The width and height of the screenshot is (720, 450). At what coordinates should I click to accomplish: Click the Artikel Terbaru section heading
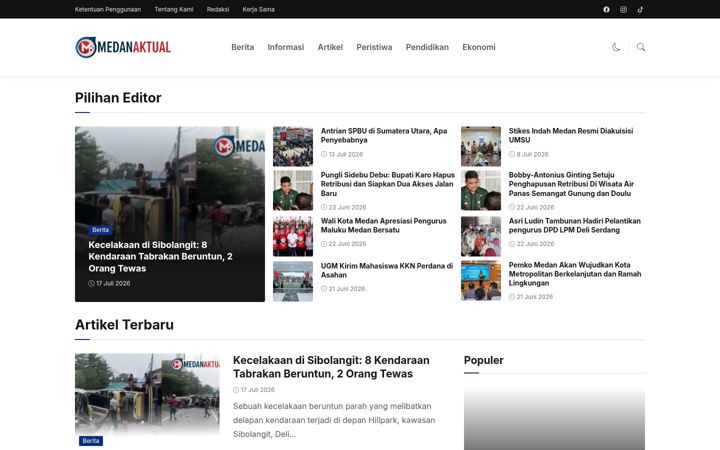124,325
